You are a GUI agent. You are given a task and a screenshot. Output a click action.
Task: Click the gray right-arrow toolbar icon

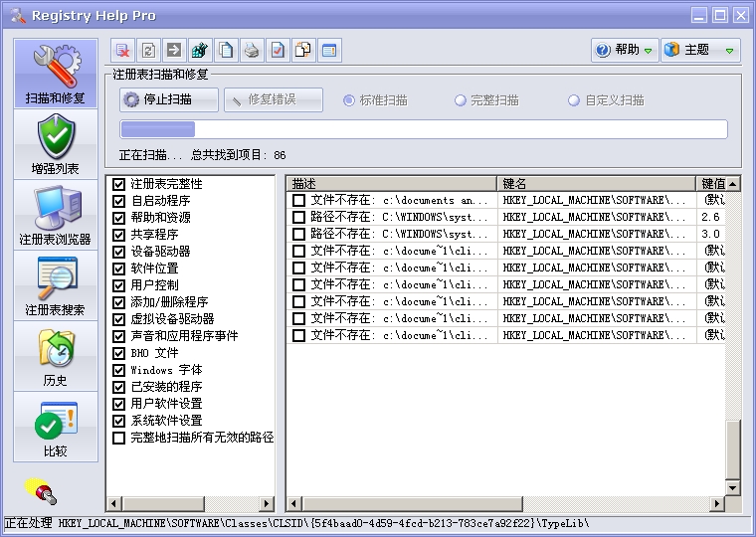coord(174,50)
